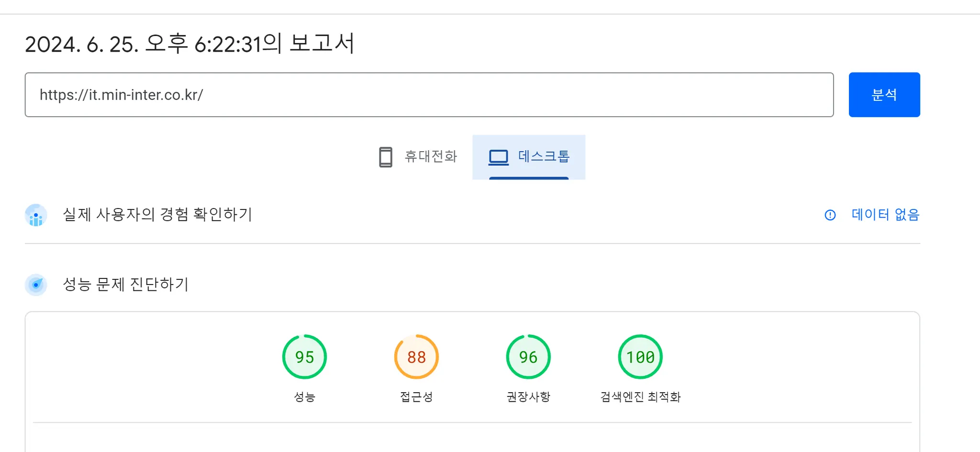Click the 접근성 label below its gauge
This screenshot has width=980, height=452.
tap(416, 396)
